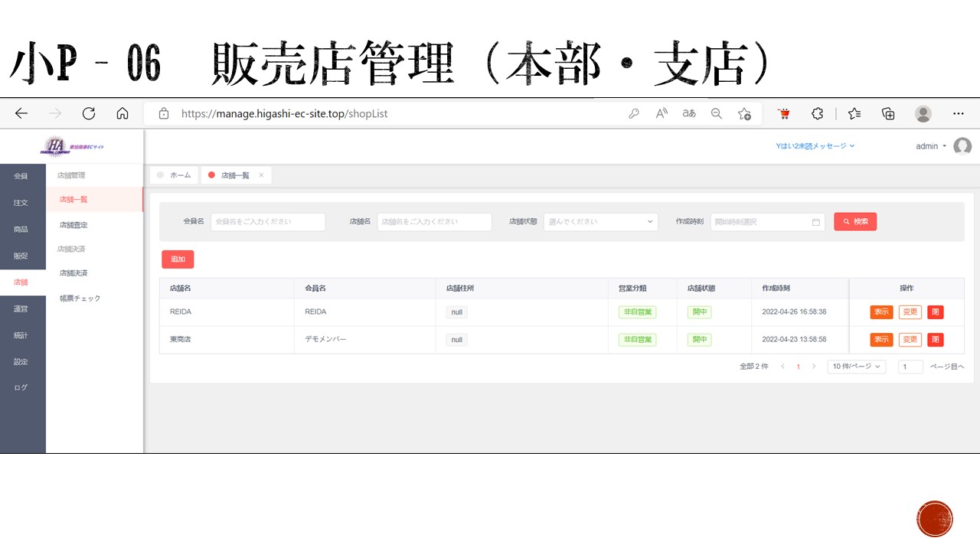This screenshot has height=551, width=980.
Task: Open the shopping cart extension icon
Action: [x=784, y=113]
